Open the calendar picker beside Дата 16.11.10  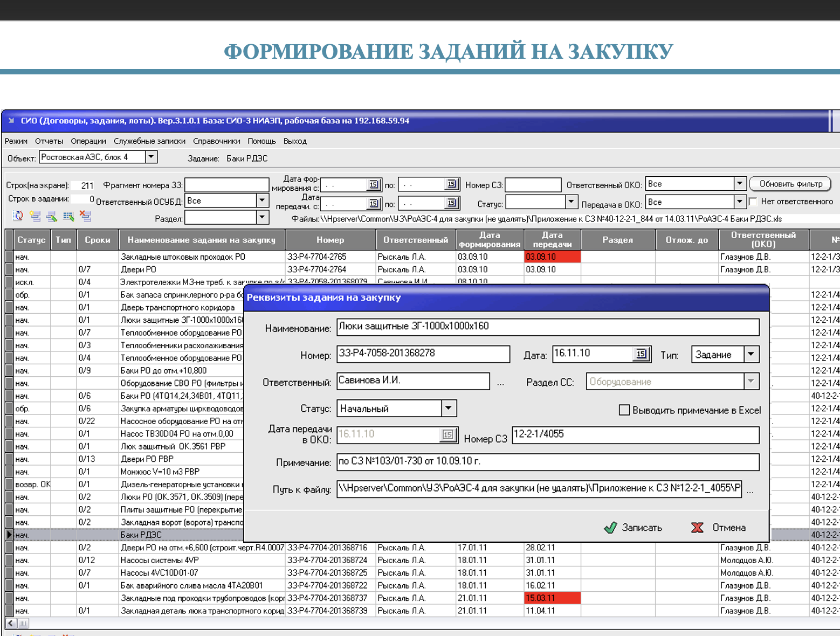[641, 354]
